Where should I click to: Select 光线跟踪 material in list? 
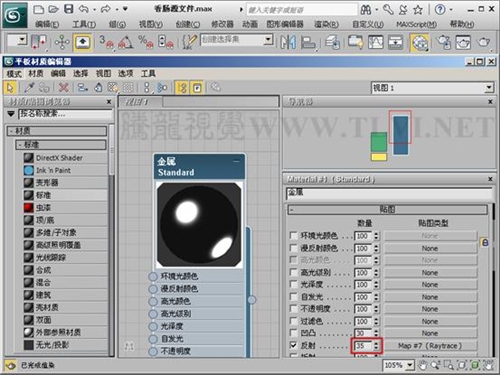coord(65,257)
